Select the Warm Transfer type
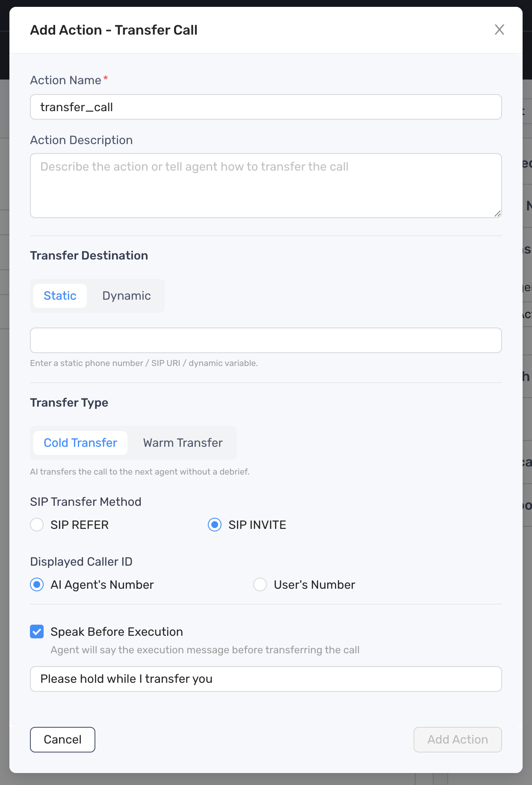Viewport: 532px width, 785px height. click(x=183, y=443)
